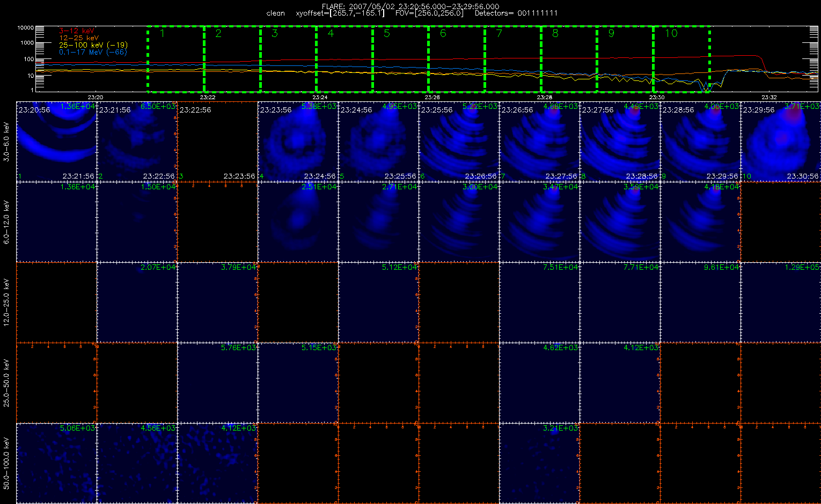
Task: Click the red 3-12 keV legend entry
Action: tap(76, 31)
